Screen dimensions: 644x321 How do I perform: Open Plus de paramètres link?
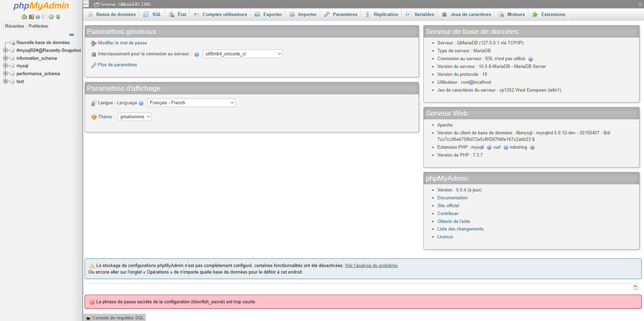tap(117, 65)
